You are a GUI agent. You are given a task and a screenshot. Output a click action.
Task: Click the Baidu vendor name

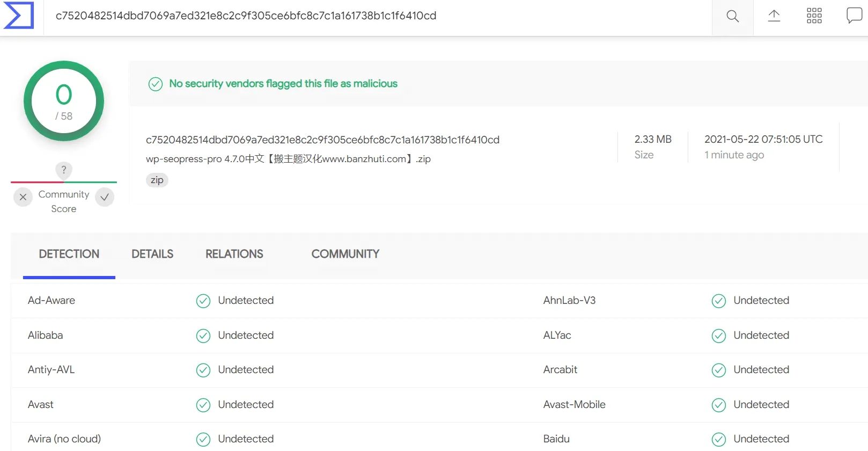[556, 439]
